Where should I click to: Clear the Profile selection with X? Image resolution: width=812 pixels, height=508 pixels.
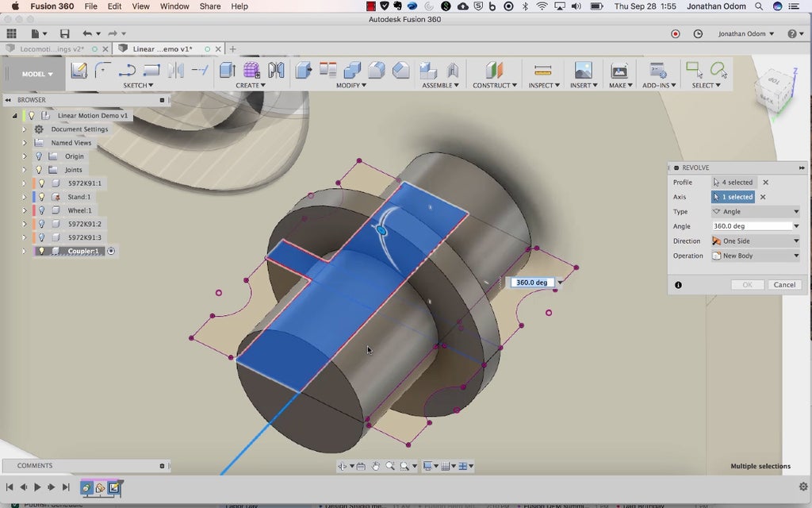[765, 183]
